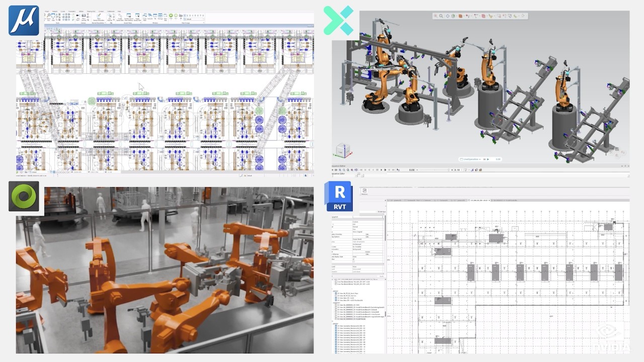Open the LineOperation dropdown above the Sequence Editor
This screenshot has height=362, width=644.
coord(479,159)
